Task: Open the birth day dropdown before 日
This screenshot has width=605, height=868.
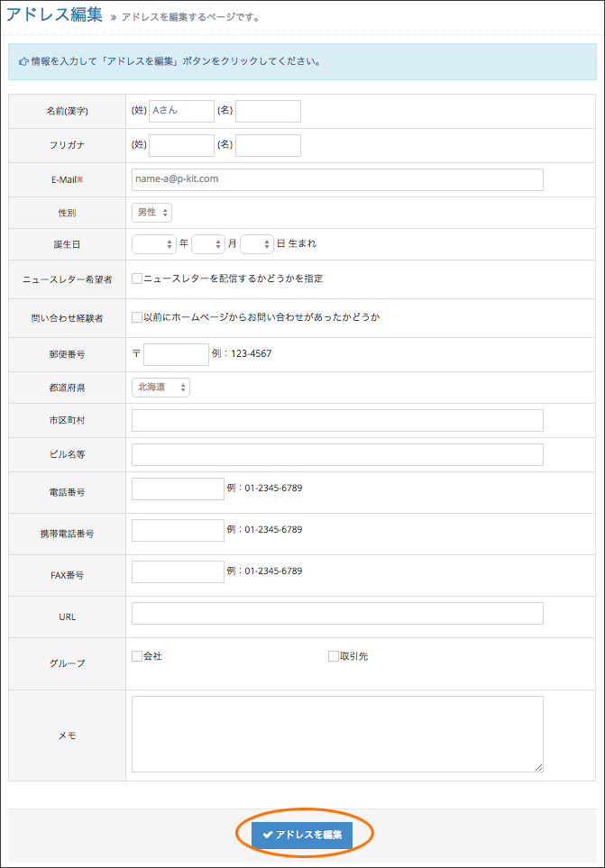Action: 257,244
